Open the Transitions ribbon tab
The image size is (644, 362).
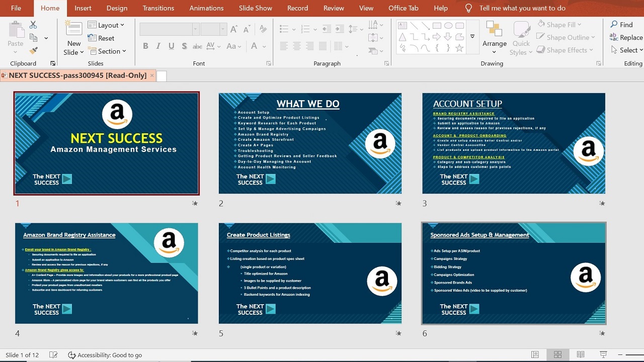[x=158, y=8]
